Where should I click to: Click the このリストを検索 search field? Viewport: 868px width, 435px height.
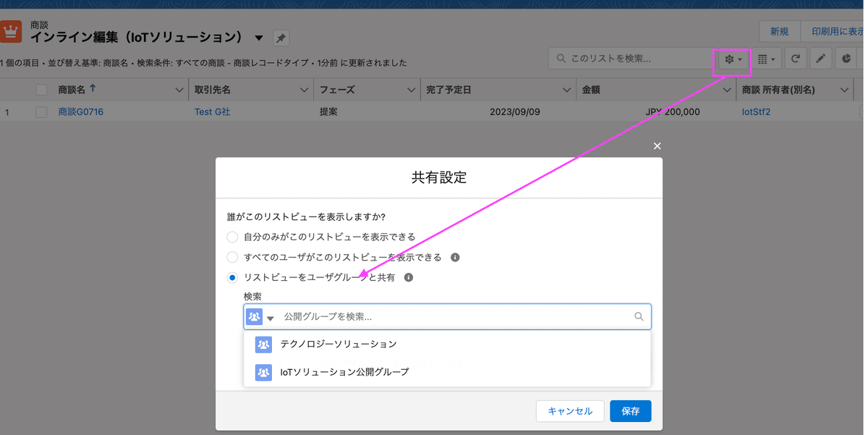coord(631,59)
